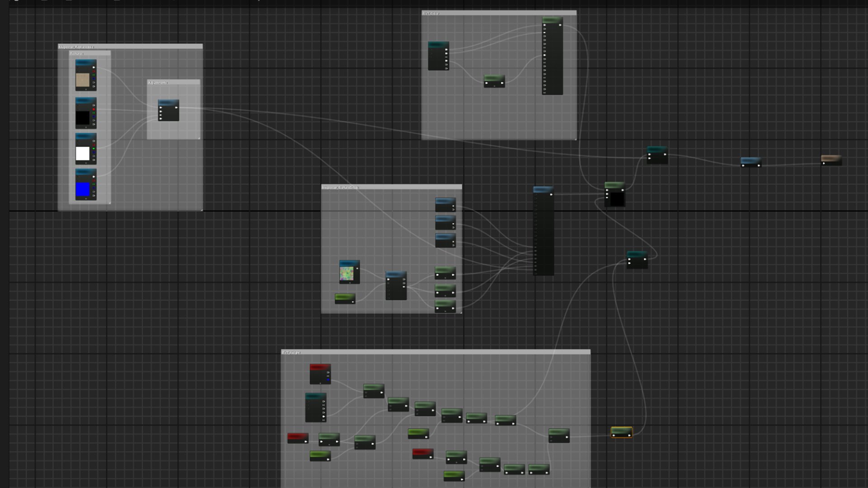Select the colorful noise texture node
Viewport: 868px width, 488px height.
click(347, 273)
